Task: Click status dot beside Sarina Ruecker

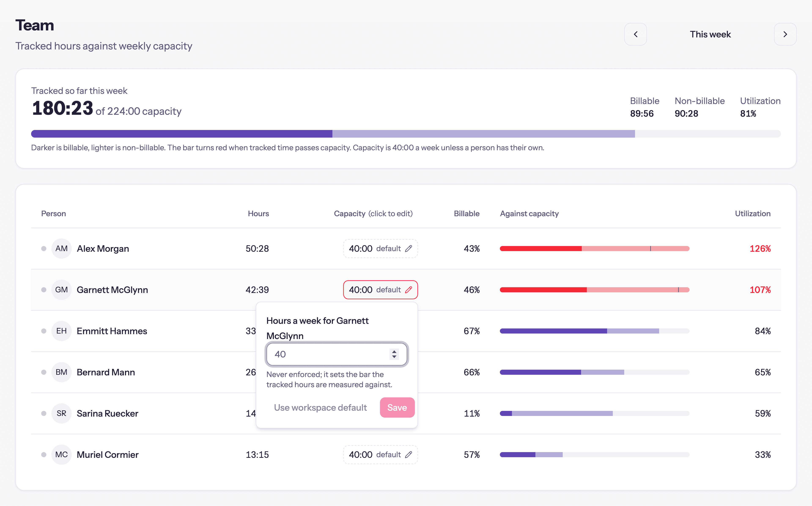Action: click(44, 414)
